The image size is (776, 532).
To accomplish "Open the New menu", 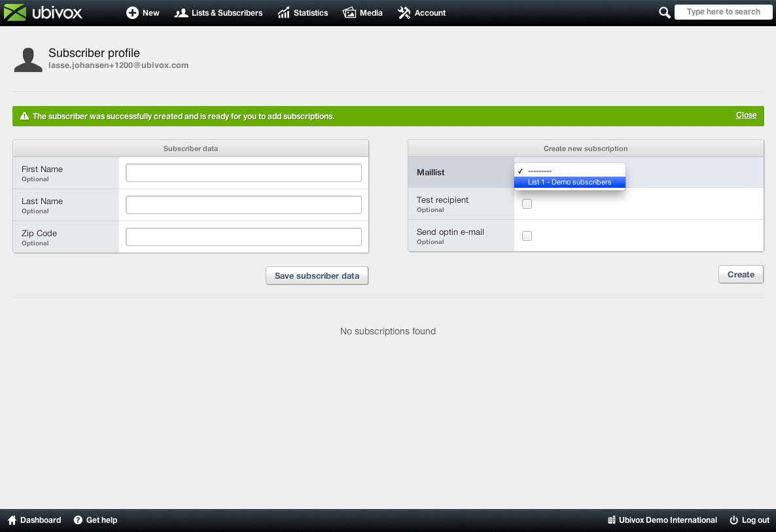I will pyautogui.click(x=143, y=13).
